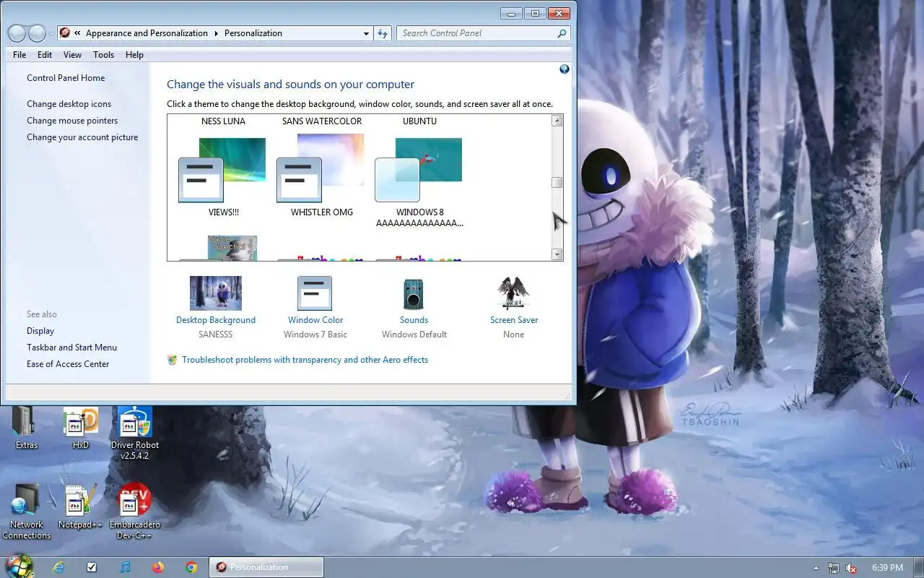The width and height of the screenshot is (924, 578).
Task: Select the Notepad++ desktop shortcut
Action: point(81,506)
